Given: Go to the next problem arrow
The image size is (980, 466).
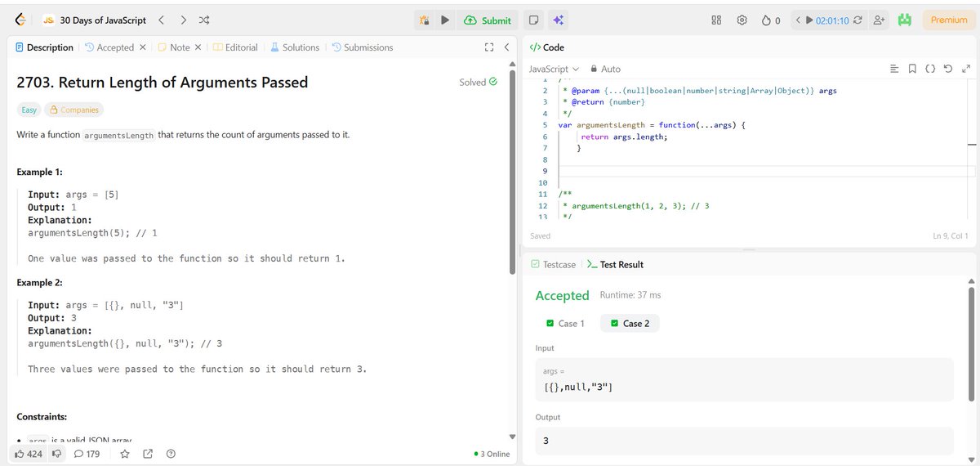Looking at the screenshot, I should pos(183,20).
